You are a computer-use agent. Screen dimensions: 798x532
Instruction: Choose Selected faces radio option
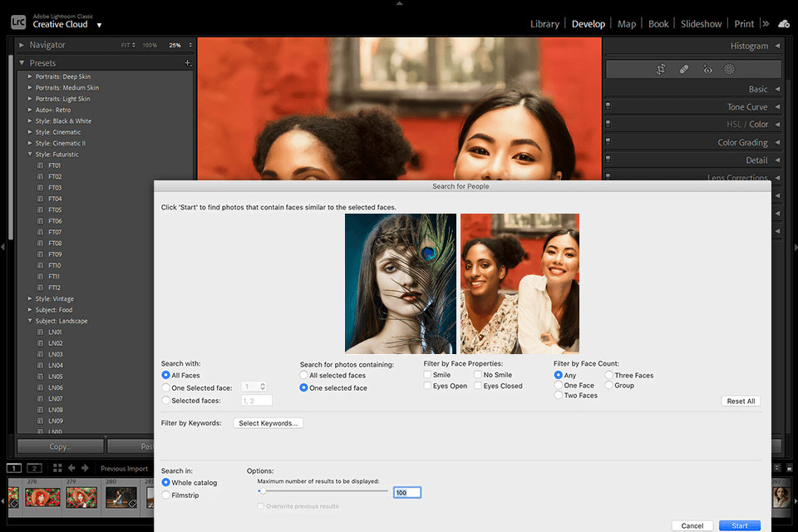(x=165, y=400)
